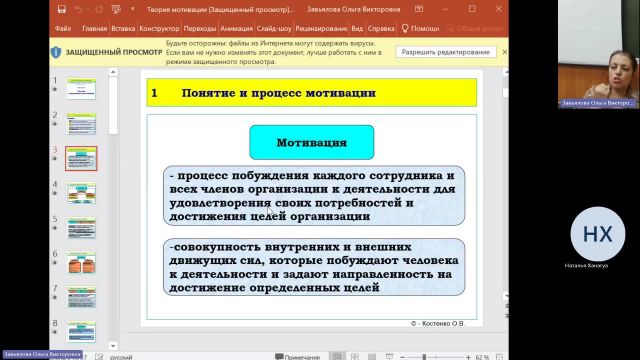Click the 62 % zoom level
This screenshot has height=360, width=640.
pos(482,357)
